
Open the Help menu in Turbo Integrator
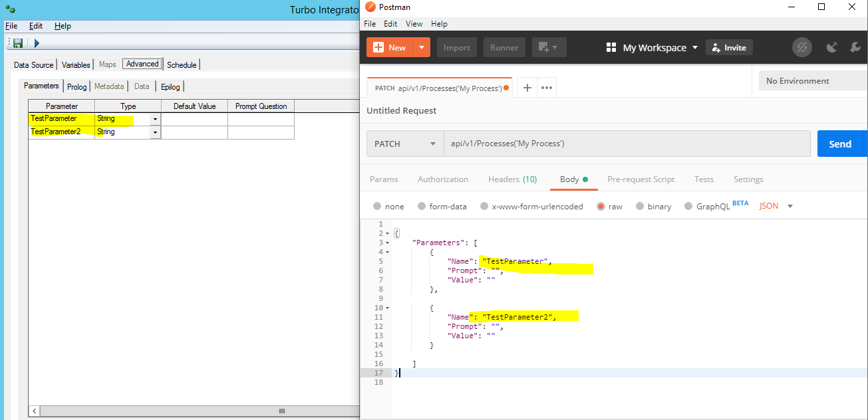point(63,26)
